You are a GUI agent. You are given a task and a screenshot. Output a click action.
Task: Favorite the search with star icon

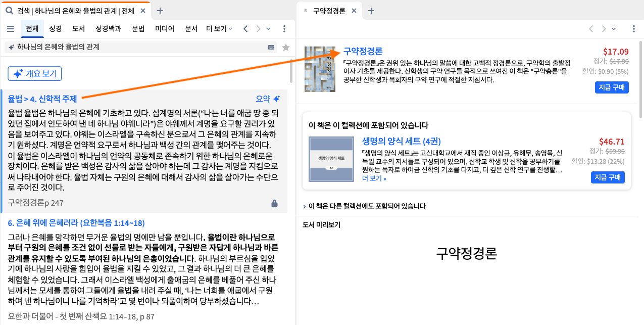pyautogui.click(x=286, y=47)
